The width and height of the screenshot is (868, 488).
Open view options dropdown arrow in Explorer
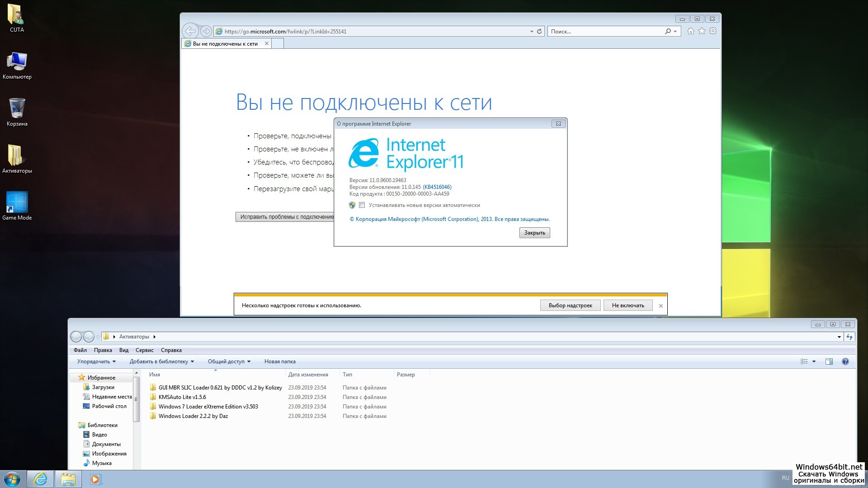pyautogui.click(x=814, y=361)
